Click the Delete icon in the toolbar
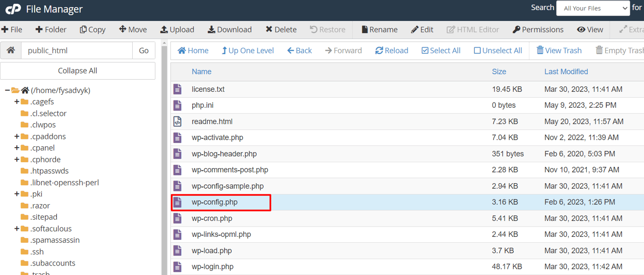The width and height of the screenshot is (644, 275). [x=281, y=30]
